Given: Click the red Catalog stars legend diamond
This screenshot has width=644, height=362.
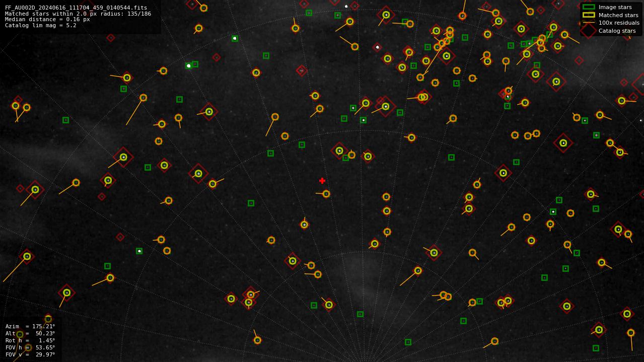Looking at the screenshot, I should coord(588,31).
